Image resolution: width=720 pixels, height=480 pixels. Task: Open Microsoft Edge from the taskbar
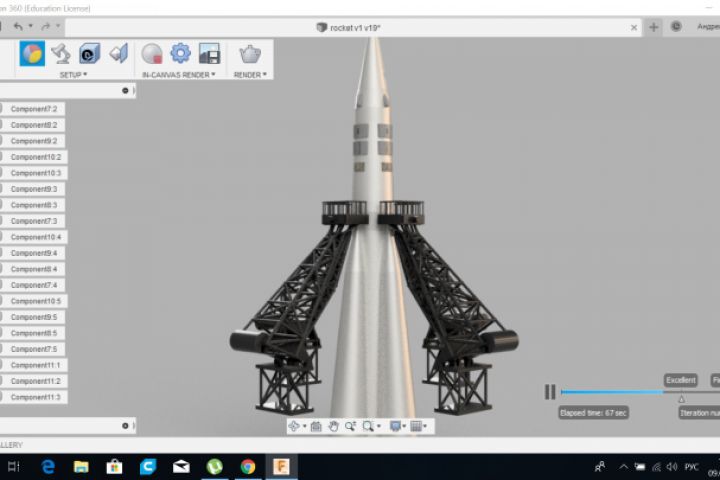pyautogui.click(x=48, y=467)
